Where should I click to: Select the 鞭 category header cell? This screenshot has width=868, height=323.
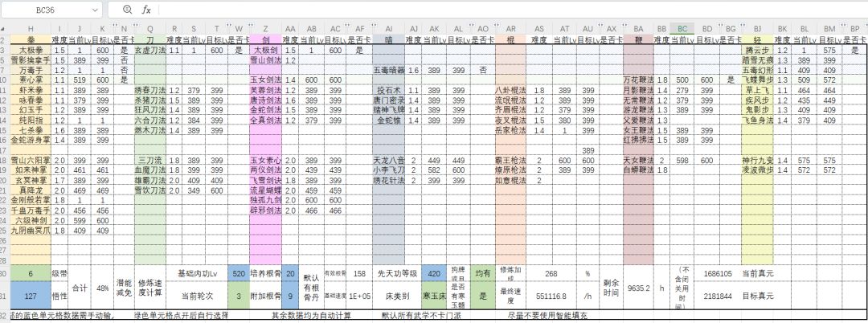pyautogui.click(x=638, y=40)
